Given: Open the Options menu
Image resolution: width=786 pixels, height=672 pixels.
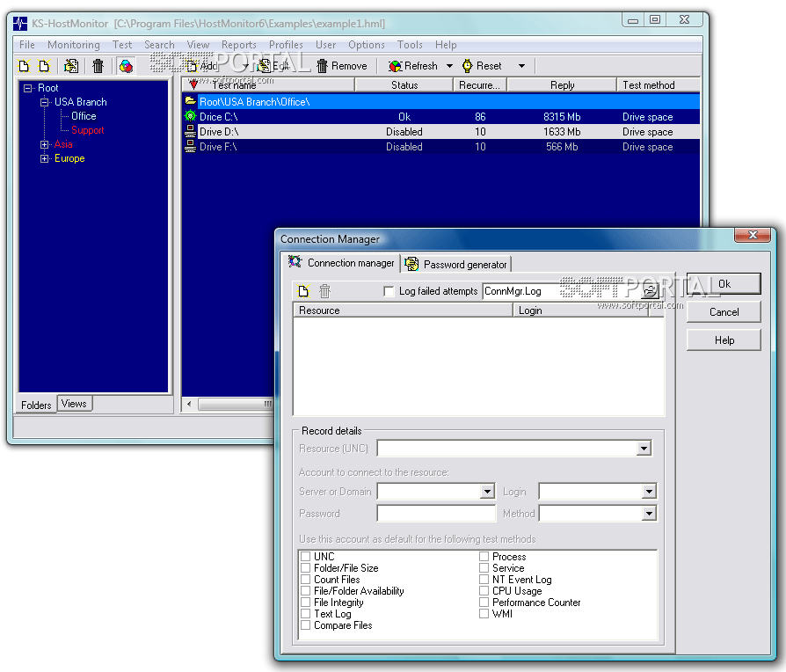Looking at the screenshot, I should [367, 45].
